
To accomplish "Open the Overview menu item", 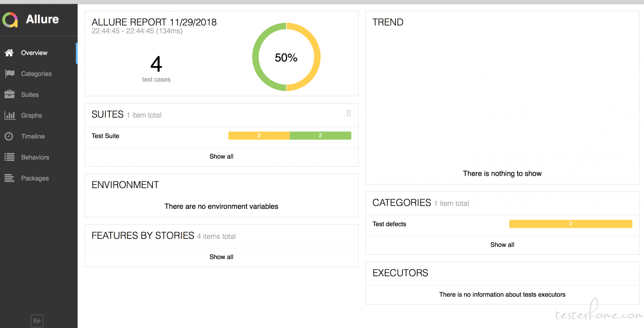I will (x=39, y=53).
